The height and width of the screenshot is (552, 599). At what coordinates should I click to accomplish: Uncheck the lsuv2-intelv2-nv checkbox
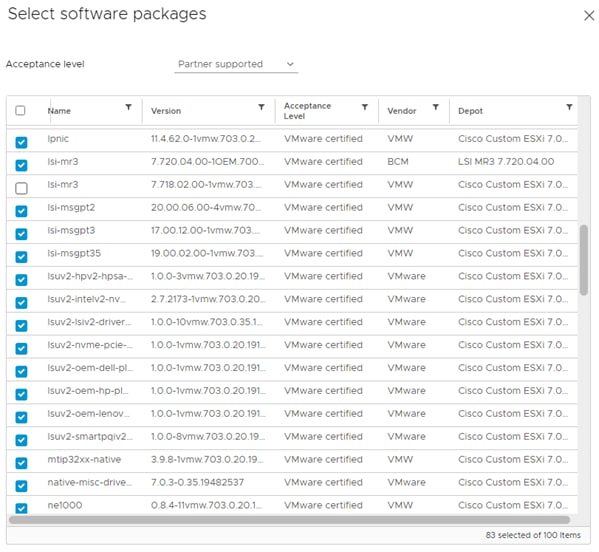21,303
